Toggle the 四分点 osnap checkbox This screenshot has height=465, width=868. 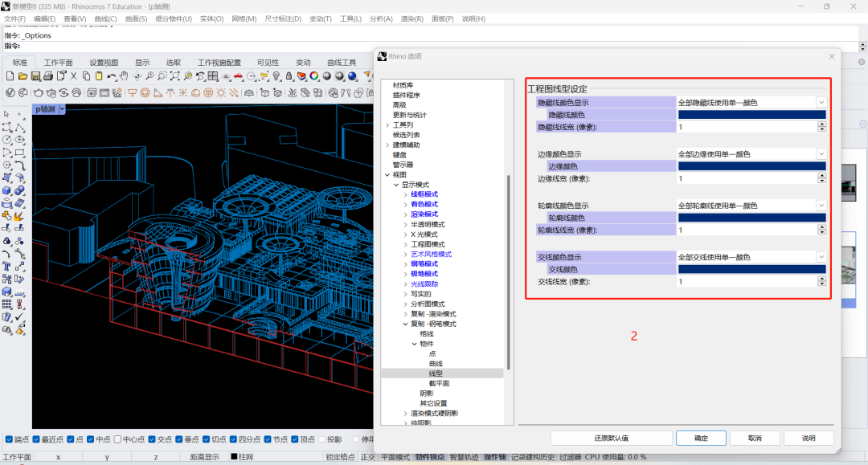point(233,439)
